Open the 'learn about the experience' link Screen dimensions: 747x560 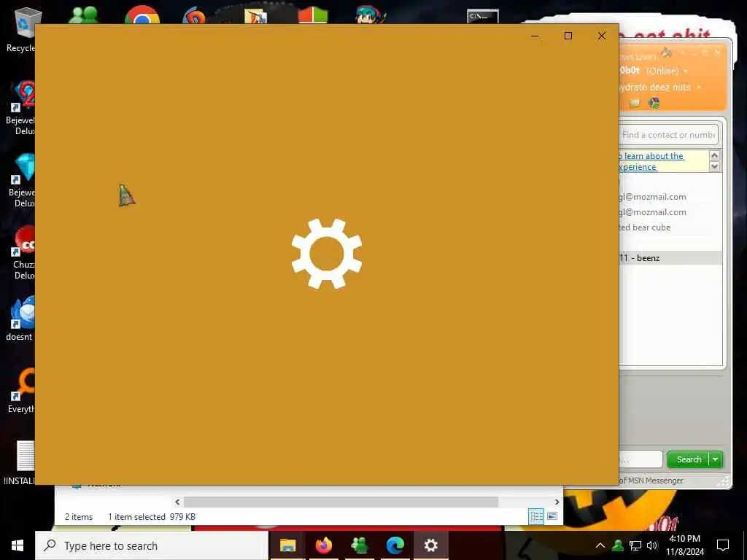click(x=651, y=161)
